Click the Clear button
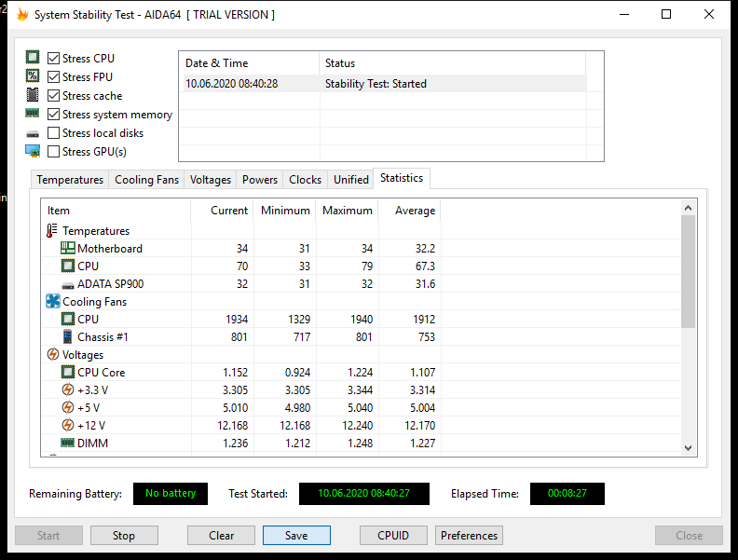 tap(221, 536)
